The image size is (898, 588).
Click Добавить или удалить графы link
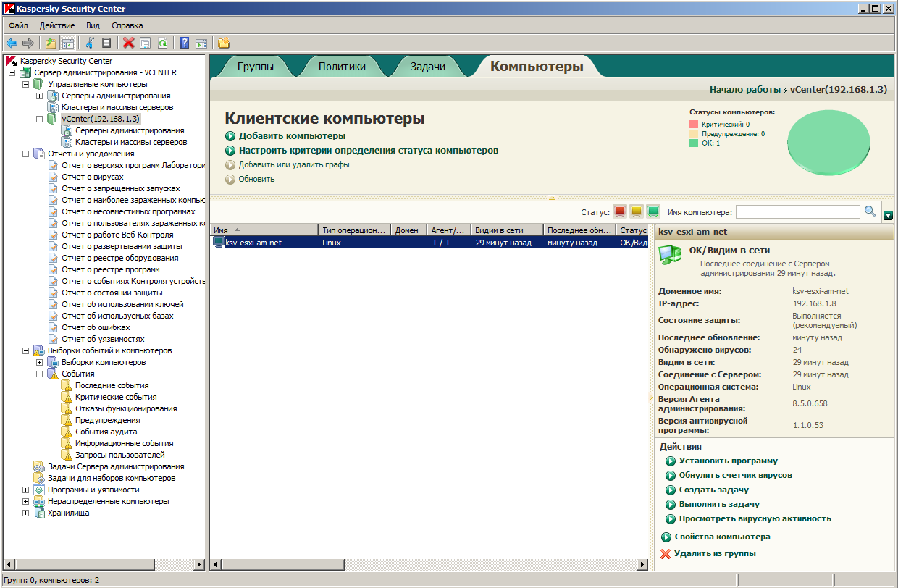[294, 165]
